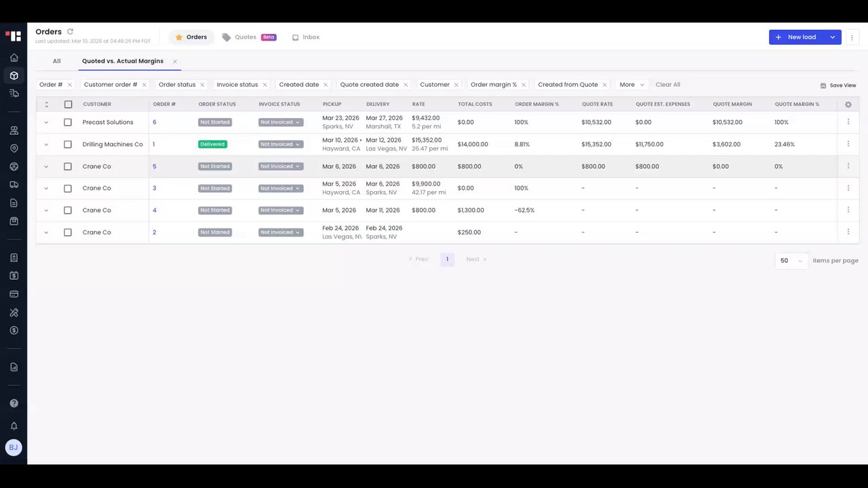Image resolution: width=868 pixels, height=488 pixels.
Task: Check the checkbox for order 2 row
Action: (68, 232)
